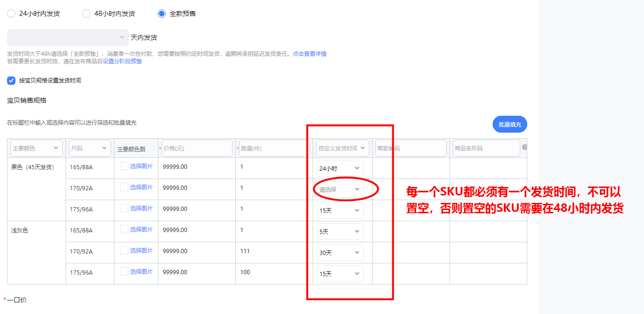Click the 宝贝销售规格 section label
This screenshot has width=644, height=314.
click(x=27, y=100)
